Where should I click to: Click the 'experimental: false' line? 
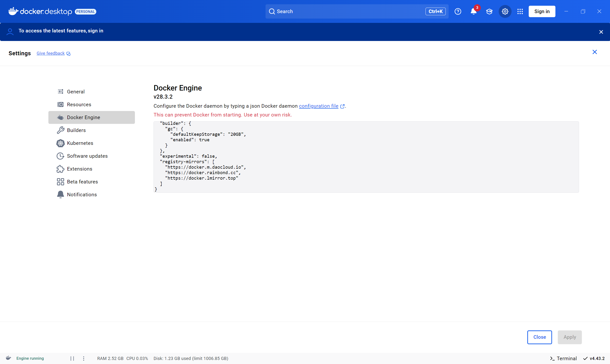(189, 156)
